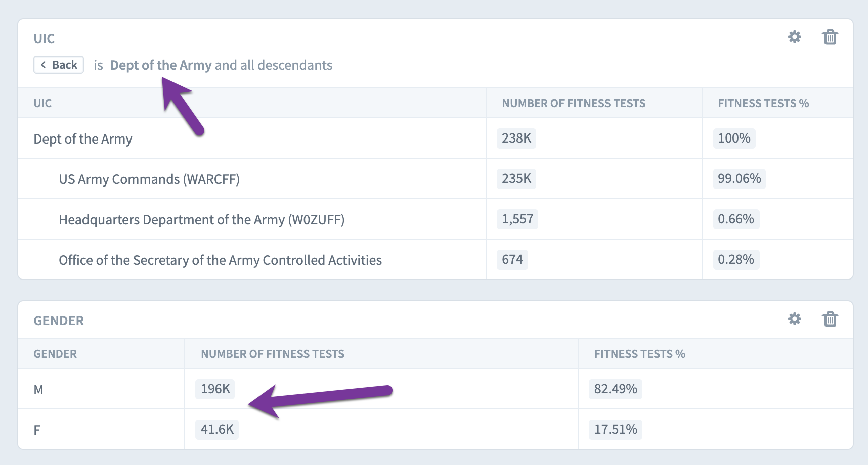The height and width of the screenshot is (465, 868).
Task: Select the Dept of the Army row
Action: click(x=436, y=138)
